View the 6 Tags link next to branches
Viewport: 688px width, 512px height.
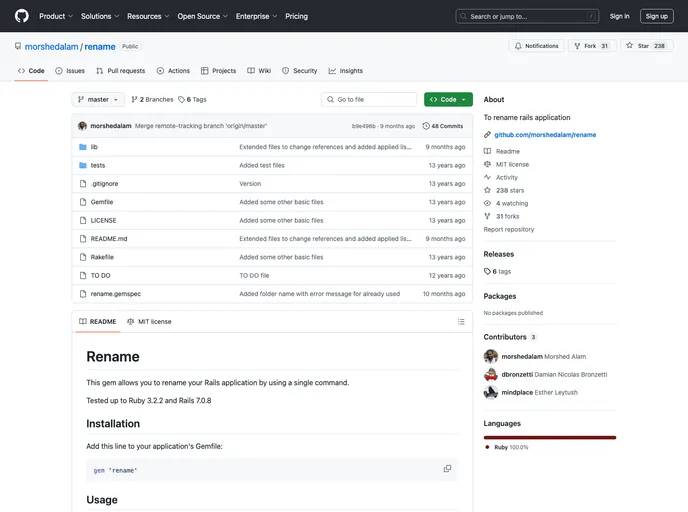coord(192,100)
